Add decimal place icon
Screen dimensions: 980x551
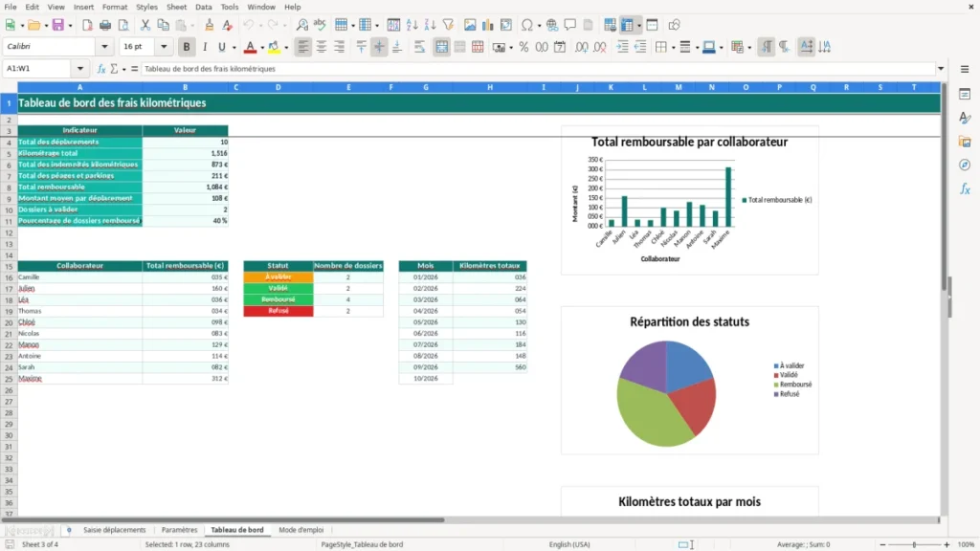(581, 47)
